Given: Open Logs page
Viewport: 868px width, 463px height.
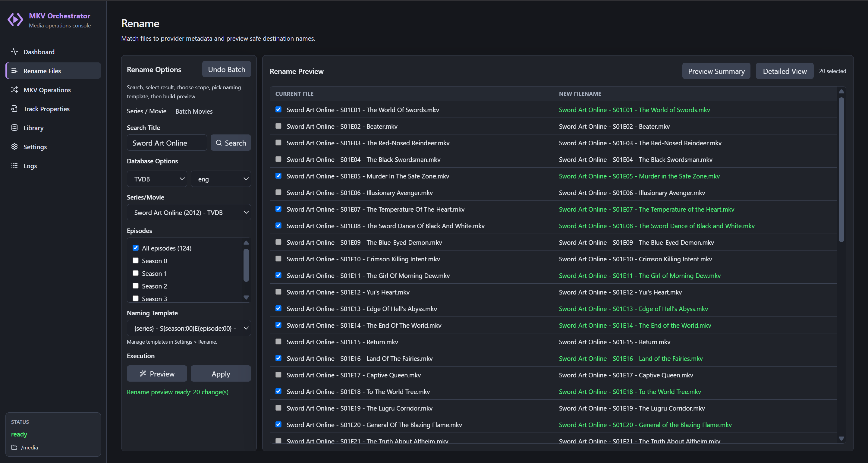Looking at the screenshot, I should pos(53,166).
